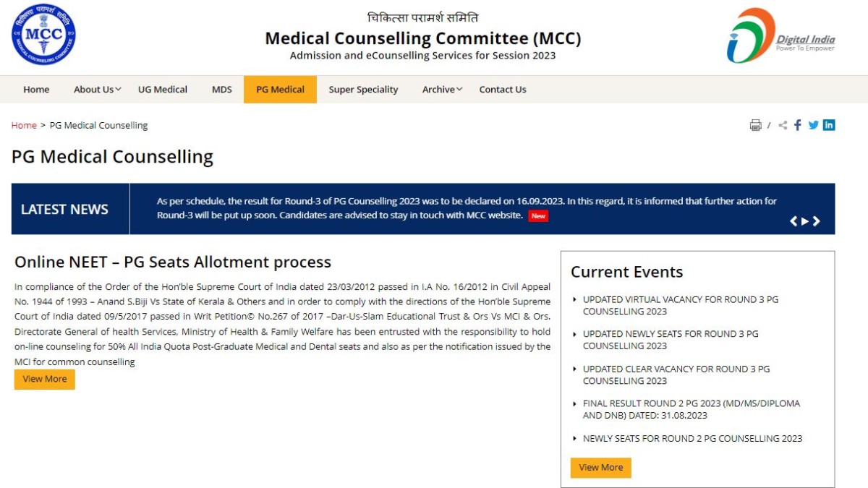The width and height of the screenshot is (868, 488).
Task: Expand the About Us dropdown menu
Action: tap(97, 90)
